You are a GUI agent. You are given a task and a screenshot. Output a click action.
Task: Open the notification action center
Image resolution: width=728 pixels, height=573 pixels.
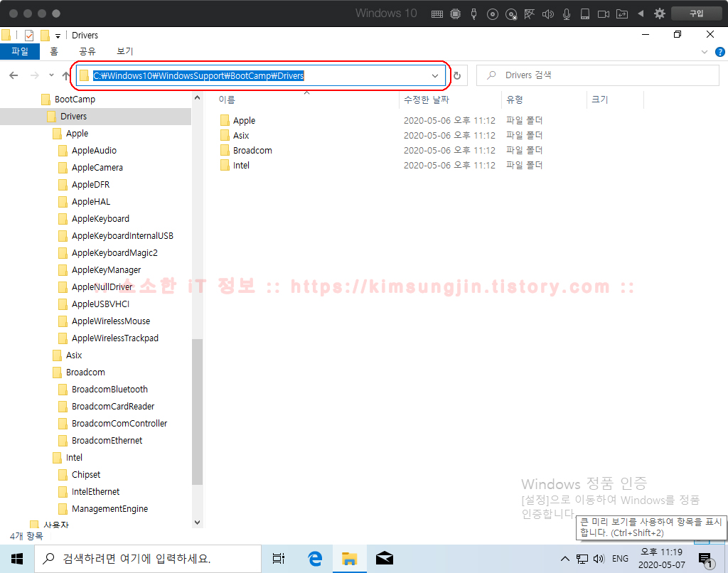point(707,559)
